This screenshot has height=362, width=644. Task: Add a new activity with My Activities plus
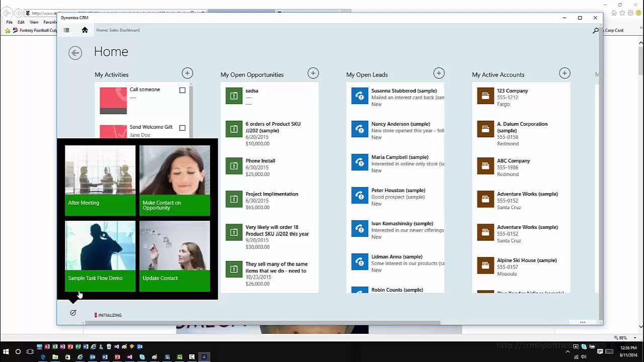click(187, 73)
